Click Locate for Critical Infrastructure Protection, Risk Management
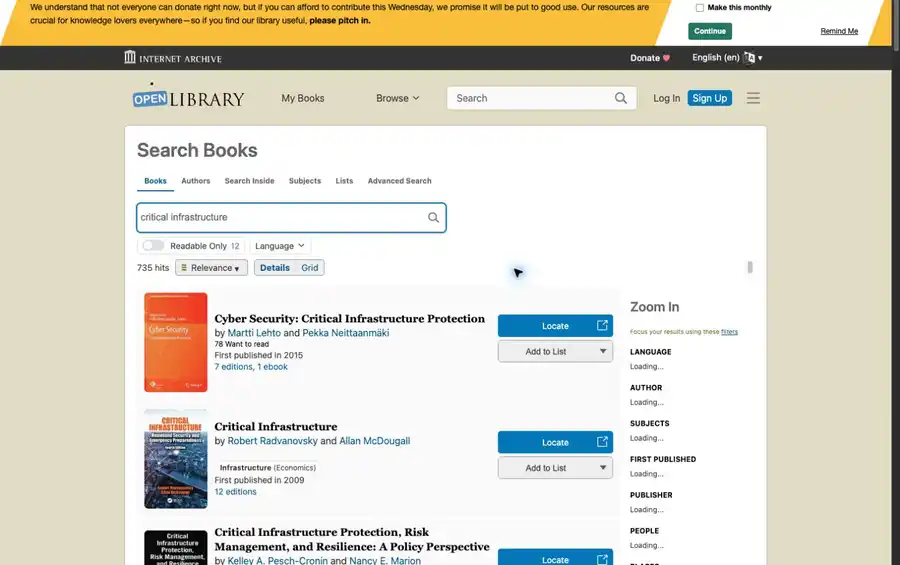The height and width of the screenshot is (565, 900). [x=555, y=558]
